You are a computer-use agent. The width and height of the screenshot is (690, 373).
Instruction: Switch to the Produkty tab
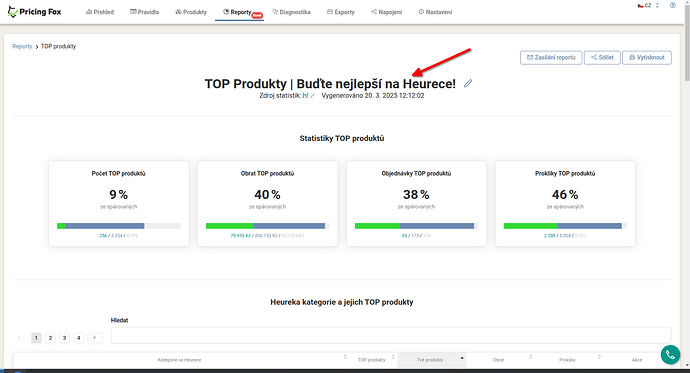click(x=191, y=12)
